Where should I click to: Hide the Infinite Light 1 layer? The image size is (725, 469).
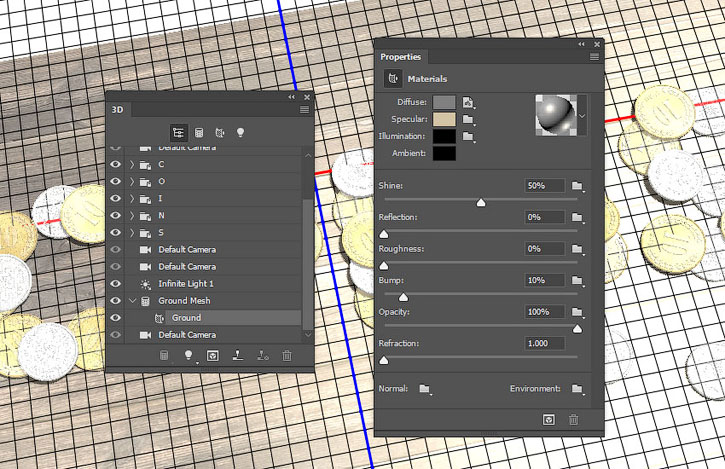point(116,284)
